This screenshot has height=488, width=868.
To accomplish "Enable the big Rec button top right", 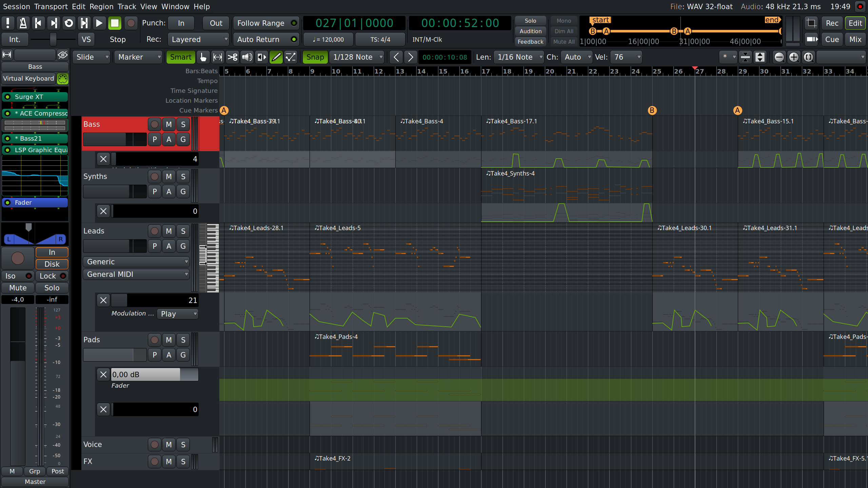I will click(832, 23).
